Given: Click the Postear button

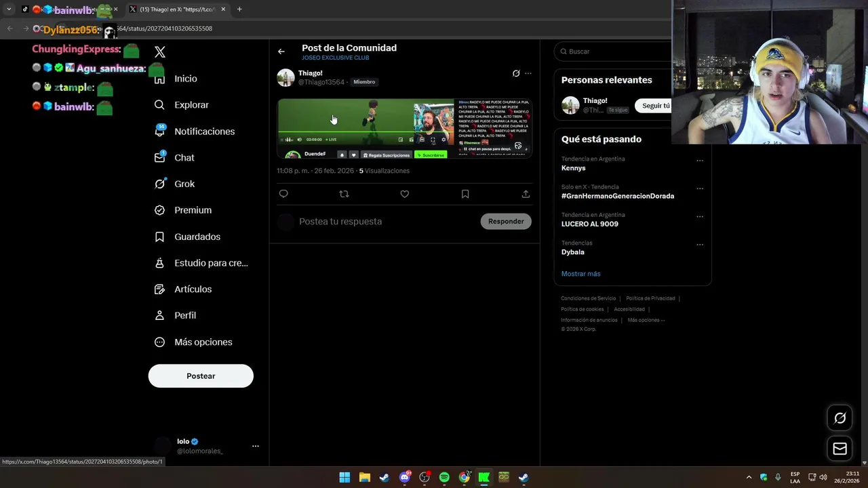Looking at the screenshot, I should [201, 376].
